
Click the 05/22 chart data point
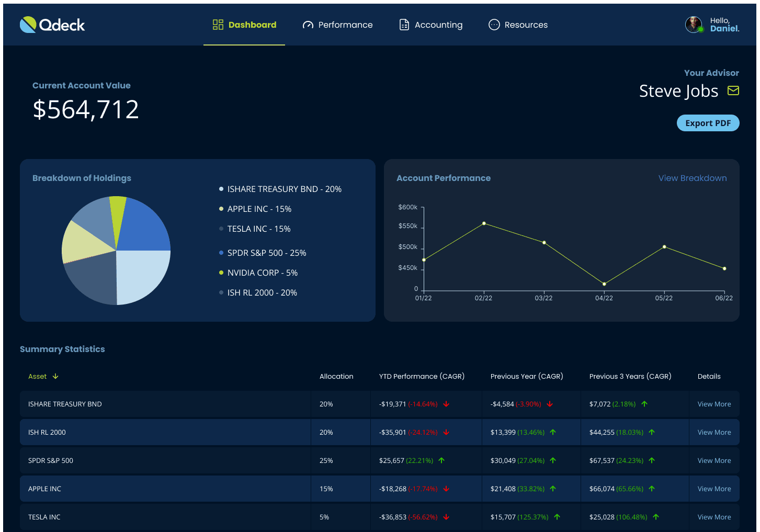[664, 246]
